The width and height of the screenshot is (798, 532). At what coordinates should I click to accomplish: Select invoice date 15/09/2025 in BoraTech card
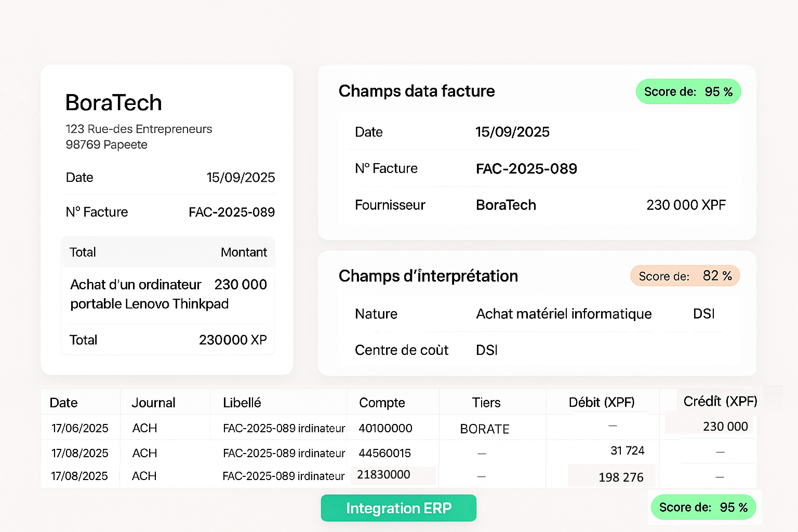(241, 178)
